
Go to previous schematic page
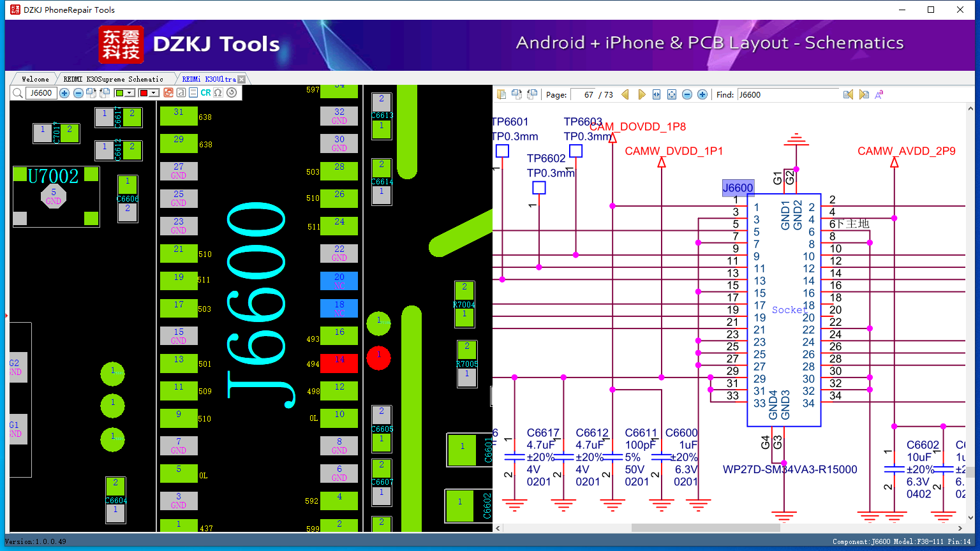point(625,94)
